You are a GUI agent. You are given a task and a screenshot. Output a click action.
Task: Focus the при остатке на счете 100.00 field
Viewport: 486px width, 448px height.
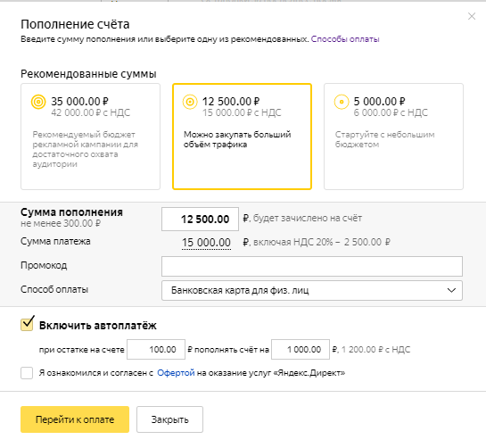[156, 349]
